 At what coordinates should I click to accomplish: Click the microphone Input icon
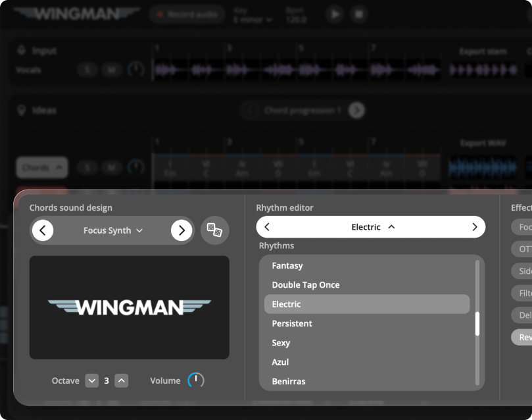[22, 51]
